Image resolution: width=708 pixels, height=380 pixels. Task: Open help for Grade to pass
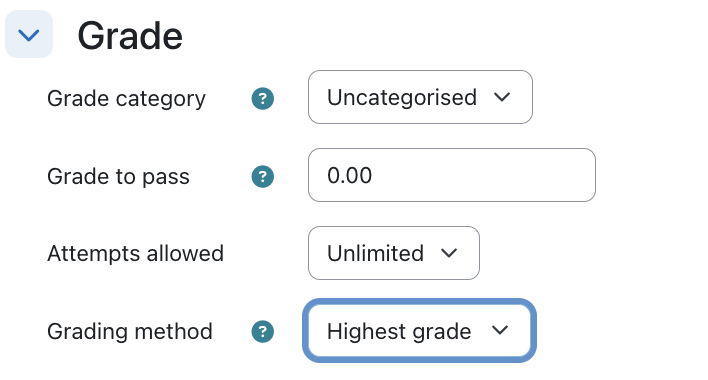click(x=263, y=176)
